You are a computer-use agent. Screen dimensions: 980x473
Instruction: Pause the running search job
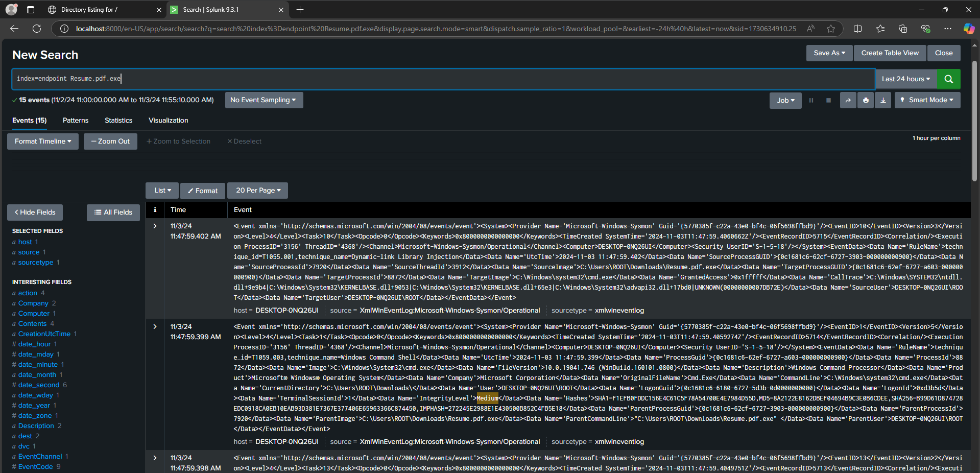811,100
